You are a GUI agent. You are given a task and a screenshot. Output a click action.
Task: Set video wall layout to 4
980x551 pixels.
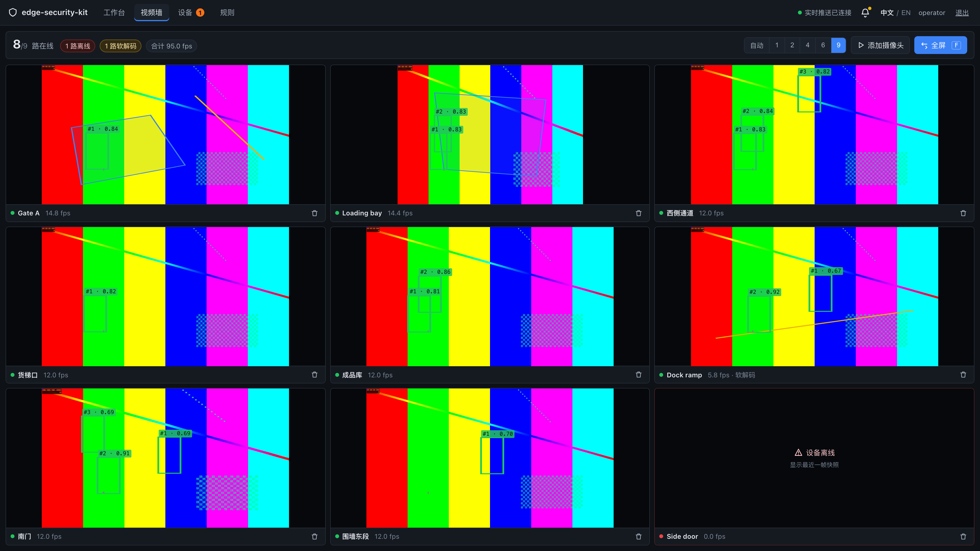[x=808, y=45]
